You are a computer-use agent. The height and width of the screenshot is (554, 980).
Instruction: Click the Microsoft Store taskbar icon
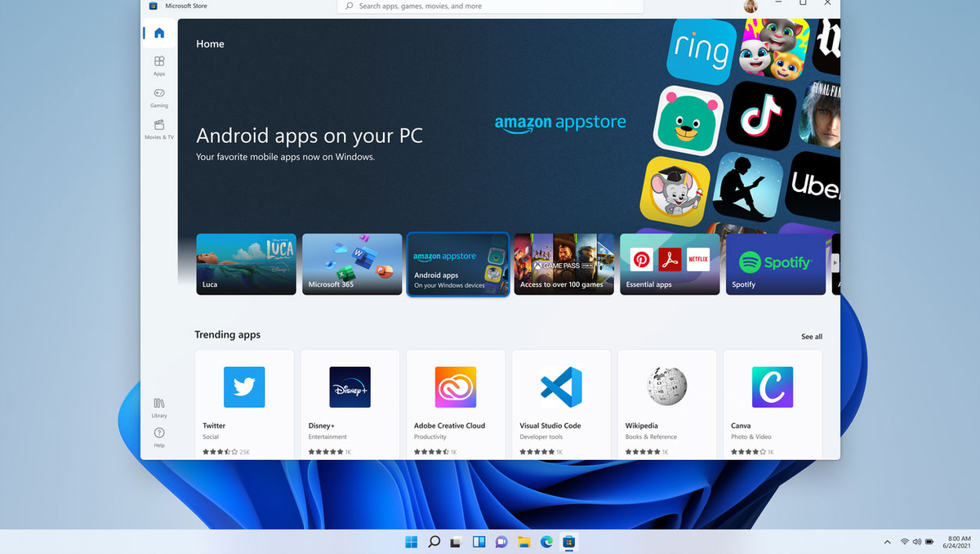[x=569, y=541]
